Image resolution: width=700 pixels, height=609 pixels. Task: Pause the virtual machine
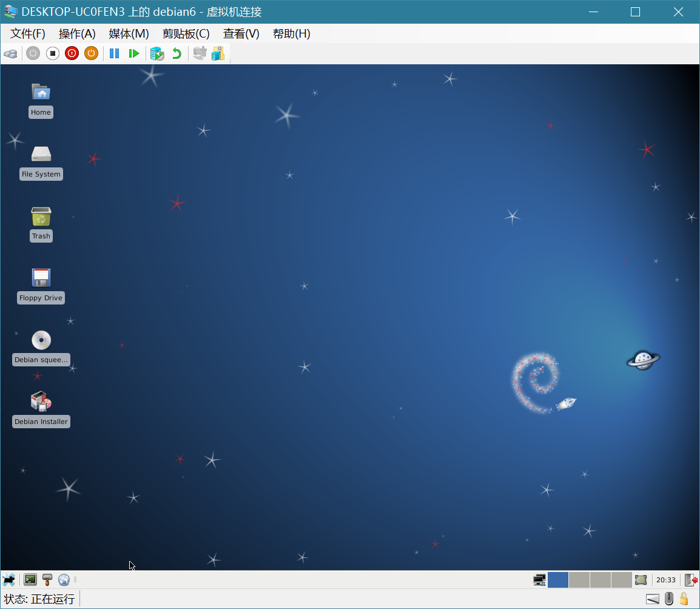pyautogui.click(x=114, y=53)
